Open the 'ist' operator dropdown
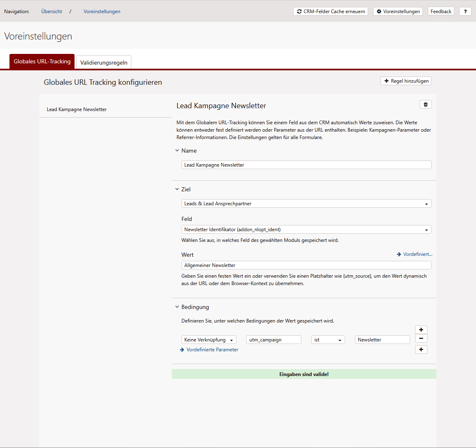 [x=328, y=340]
